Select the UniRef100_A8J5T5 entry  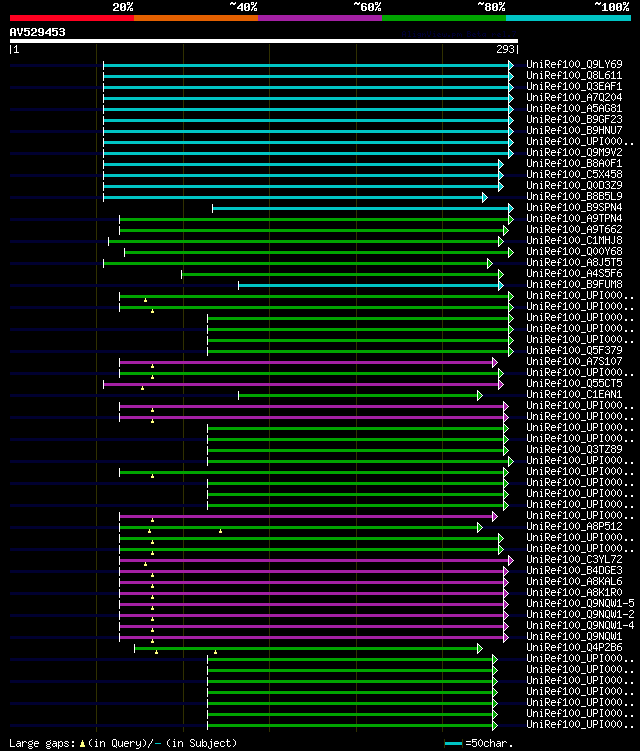point(574,262)
